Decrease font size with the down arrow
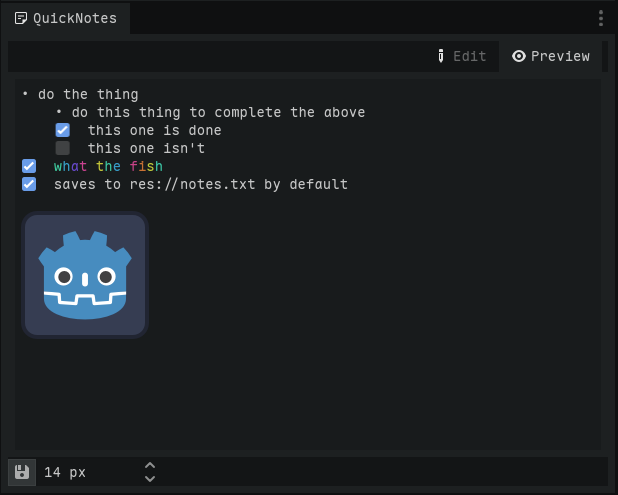This screenshot has width=618, height=495. 150,478
